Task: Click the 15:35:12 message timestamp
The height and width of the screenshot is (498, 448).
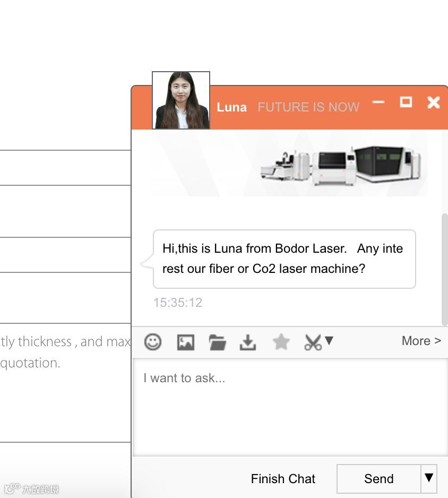Action: [x=178, y=303]
